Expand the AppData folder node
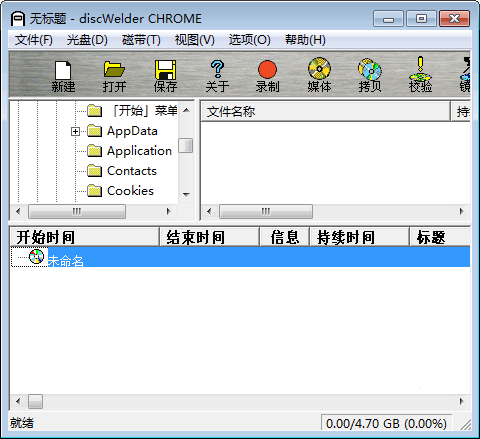This screenshot has height=439, width=480. pyautogui.click(x=75, y=132)
